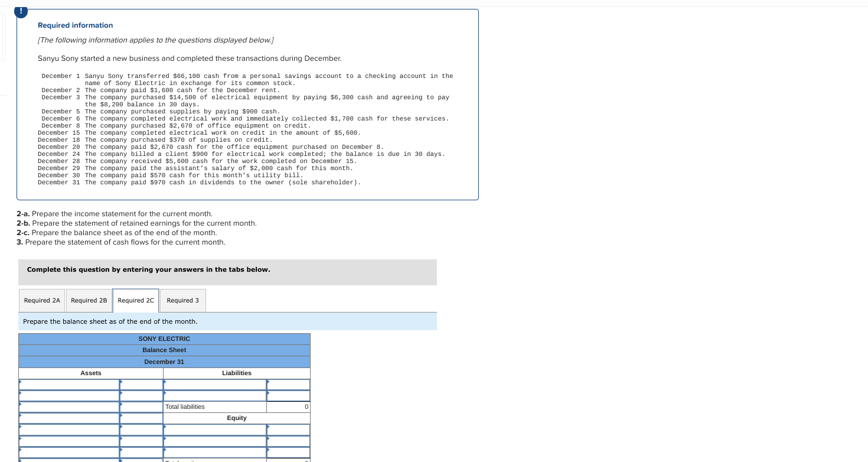Click first equity amount field
868x462 pixels.
pyautogui.click(x=288, y=430)
